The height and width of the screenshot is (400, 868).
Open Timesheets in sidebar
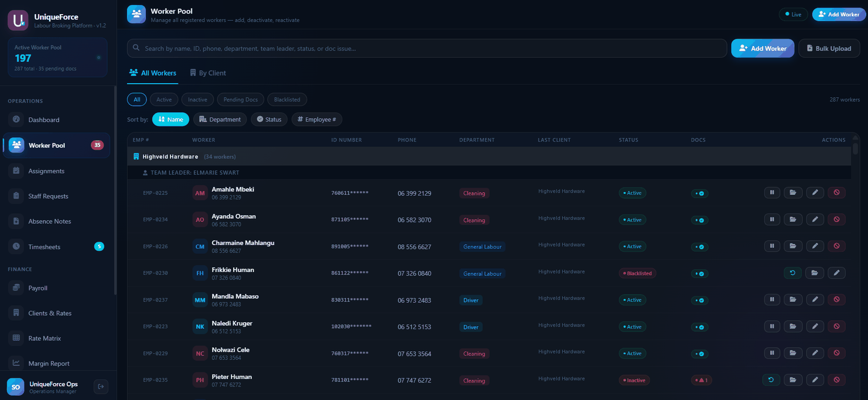coord(56,247)
